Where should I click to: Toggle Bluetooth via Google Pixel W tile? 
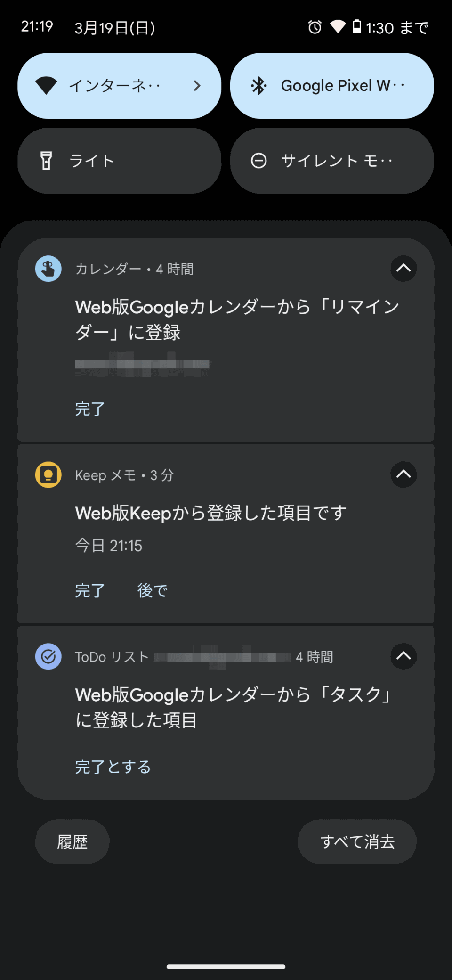pos(332,85)
